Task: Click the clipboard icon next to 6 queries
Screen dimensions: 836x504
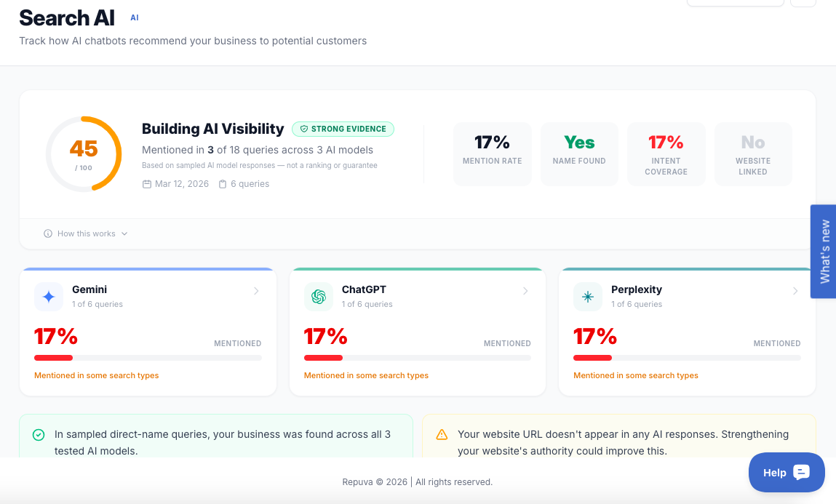Action: pos(223,184)
